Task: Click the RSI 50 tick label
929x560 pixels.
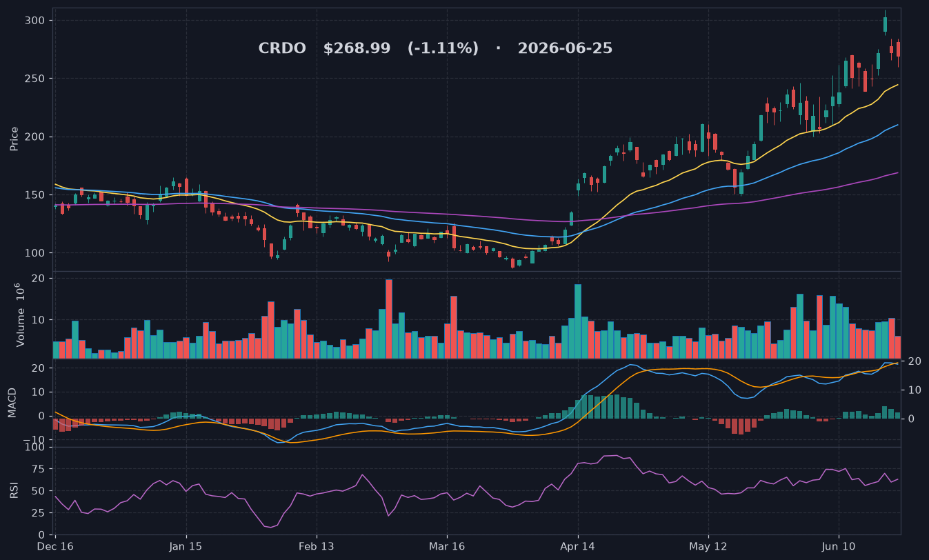Action: [39, 491]
